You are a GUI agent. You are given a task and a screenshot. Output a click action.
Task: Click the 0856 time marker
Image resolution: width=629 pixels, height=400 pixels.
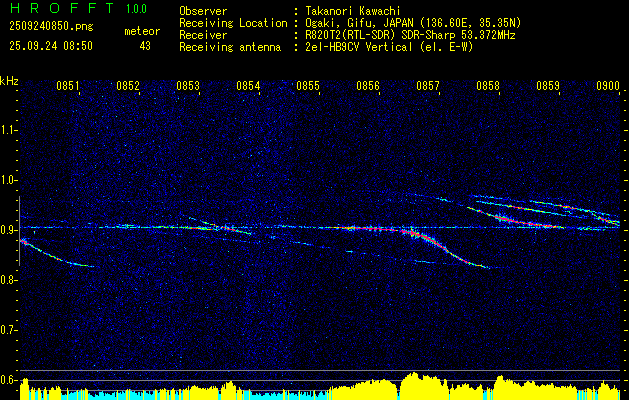click(x=368, y=86)
